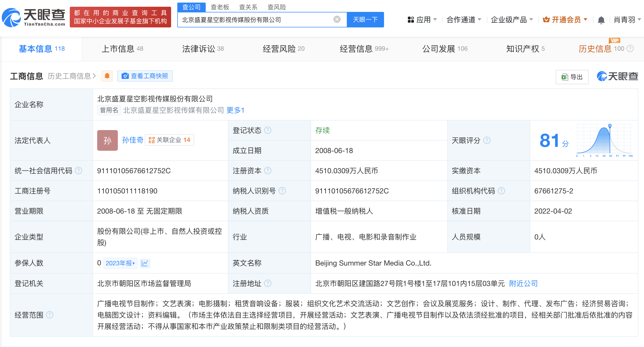The image size is (644, 347).
Task: Click registration number 110105011118190
Action: tap(127, 191)
